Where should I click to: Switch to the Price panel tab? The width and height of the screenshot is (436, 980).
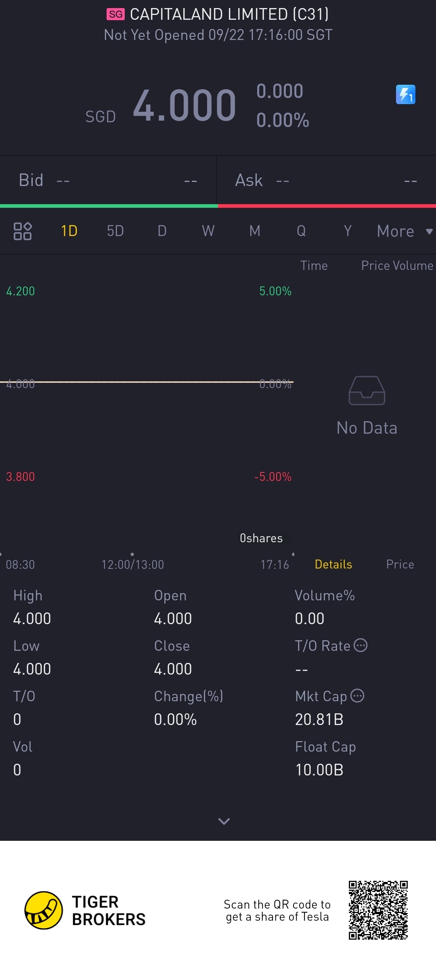pyautogui.click(x=400, y=564)
